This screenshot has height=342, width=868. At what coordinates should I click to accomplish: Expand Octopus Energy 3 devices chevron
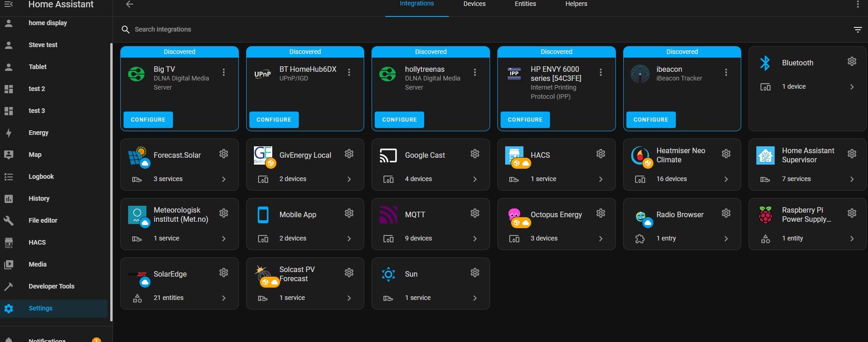(601, 239)
